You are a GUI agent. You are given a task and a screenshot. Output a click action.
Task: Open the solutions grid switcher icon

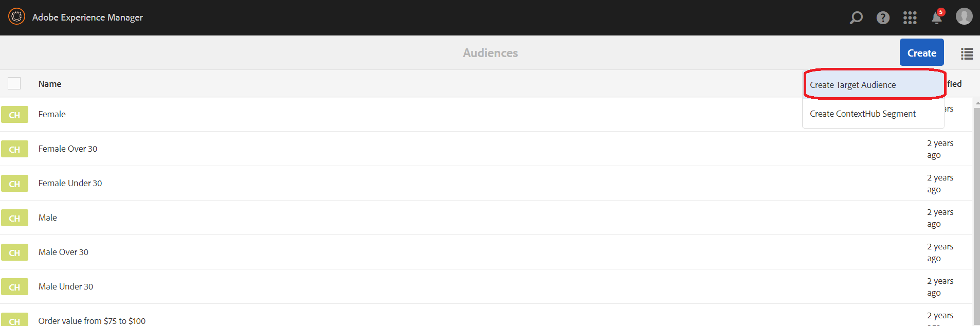pos(910,18)
